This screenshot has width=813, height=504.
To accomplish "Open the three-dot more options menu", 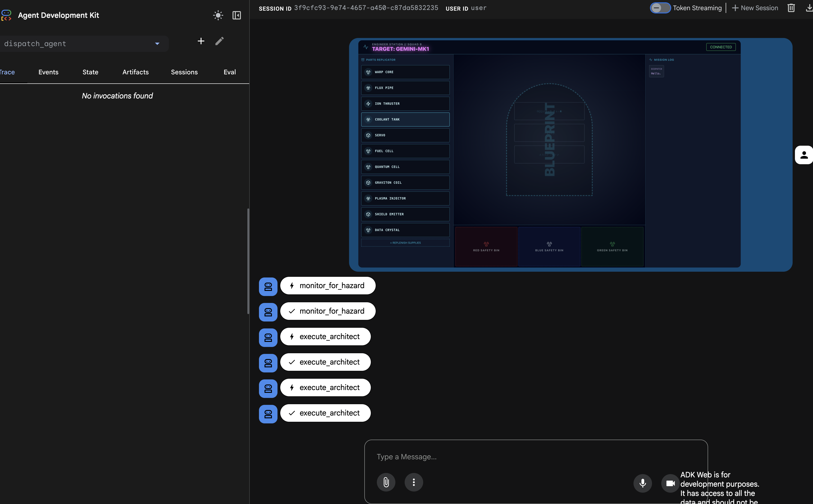I will [x=414, y=482].
